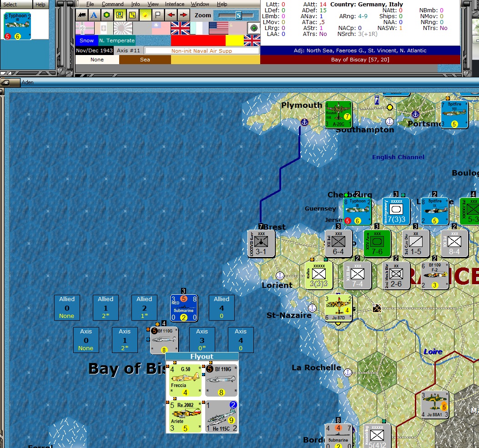Screen dimensions: 479x448
Task: Click the La Rochelle port anchor symbol
Action: (x=348, y=372)
